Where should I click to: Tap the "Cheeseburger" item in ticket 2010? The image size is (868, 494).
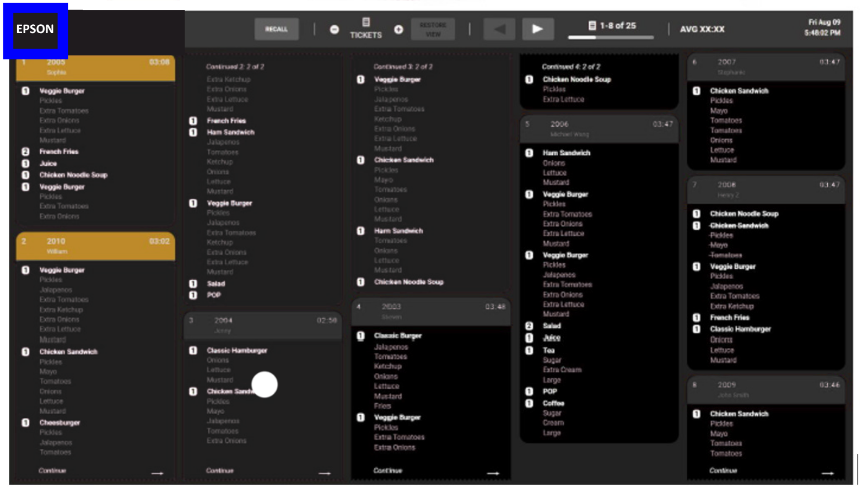point(60,422)
